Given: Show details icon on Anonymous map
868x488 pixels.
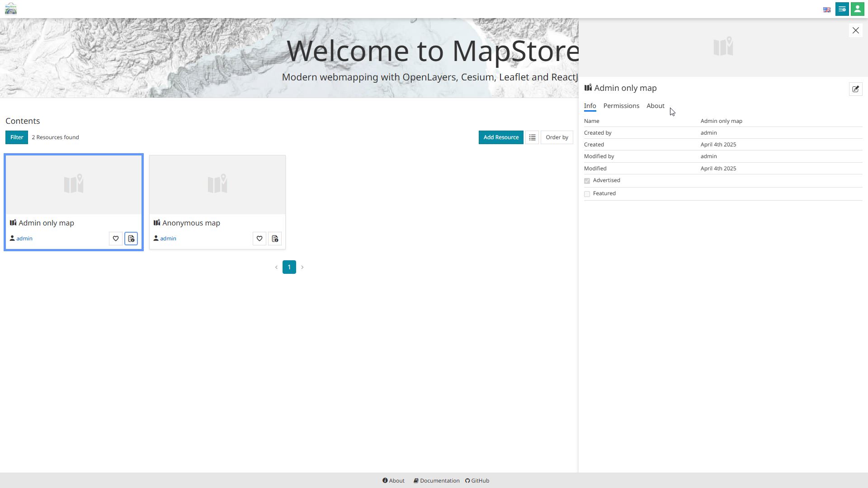Looking at the screenshot, I should click(x=275, y=239).
